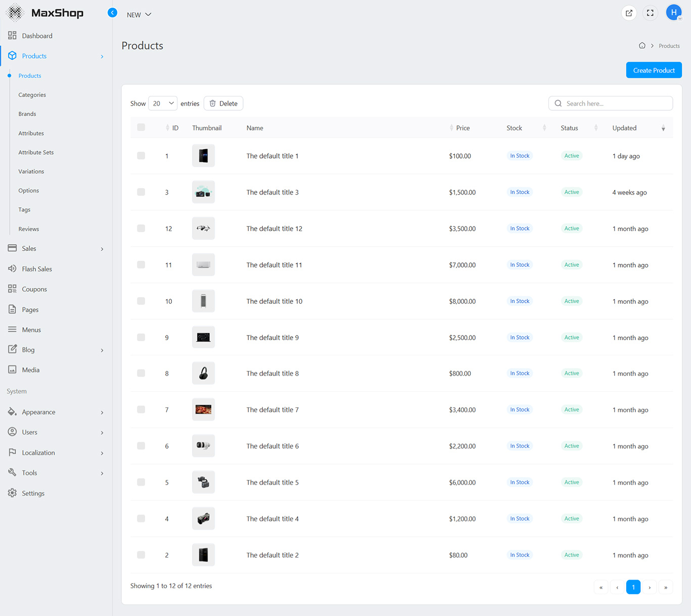Click the product search input field
691x616 pixels.
[616, 104]
